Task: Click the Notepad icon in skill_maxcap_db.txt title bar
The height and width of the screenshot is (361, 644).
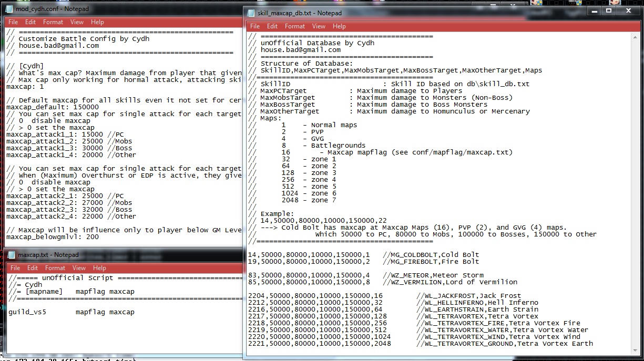Action: pos(251,13)
